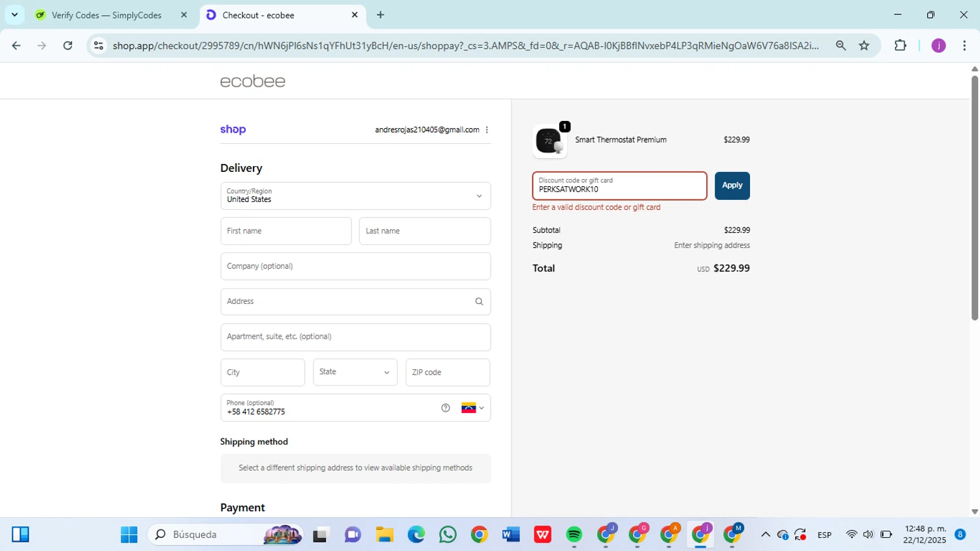The image size is (980, 551).
Task: Open the tab search dropdown arrow
Action: pyautogui.click(x=14, y=14)
